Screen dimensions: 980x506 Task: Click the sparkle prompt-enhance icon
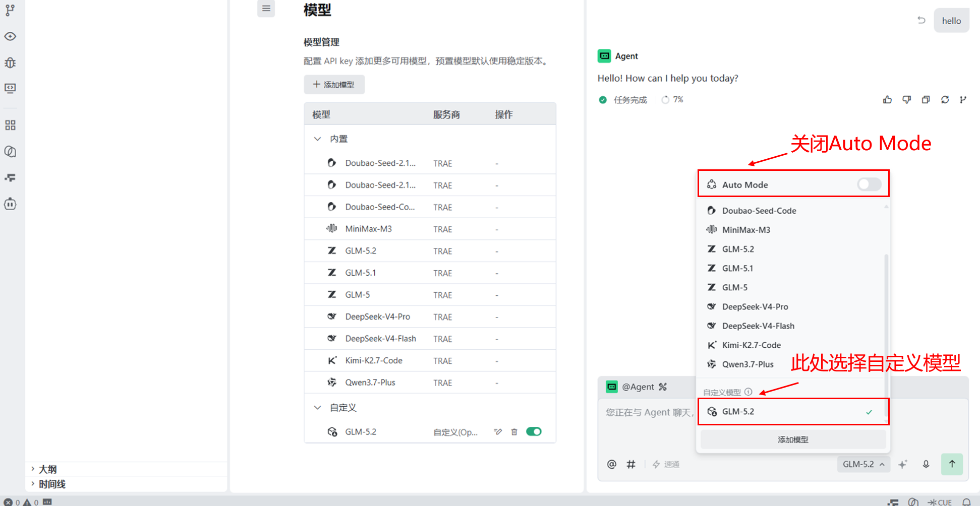pos(903,464)
